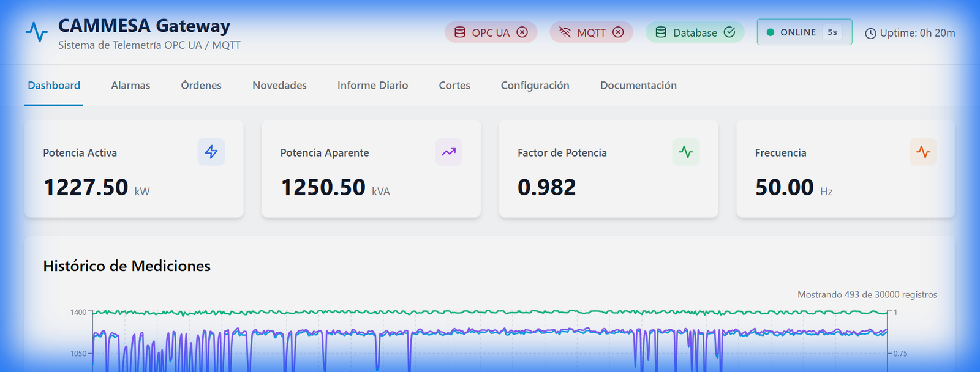Click the OPC UA status label

[x=491, y=33]
